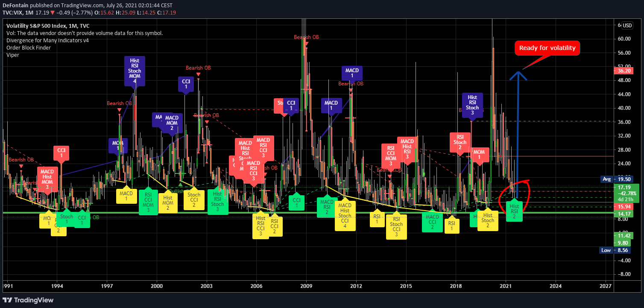644x308 pixels.
Task: Click the 60.00 price axis value
Action: [624, 39]
